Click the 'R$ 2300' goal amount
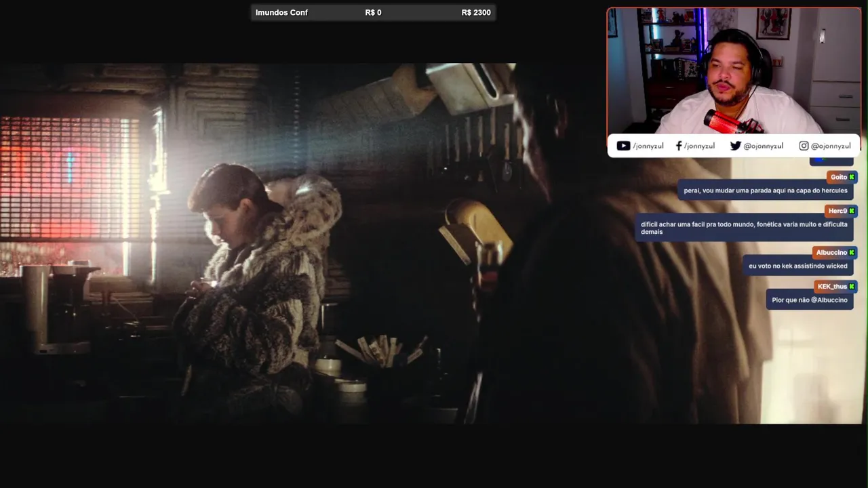Screen dimensions: 868x488 pyautogui.click(x=476, y=12)
